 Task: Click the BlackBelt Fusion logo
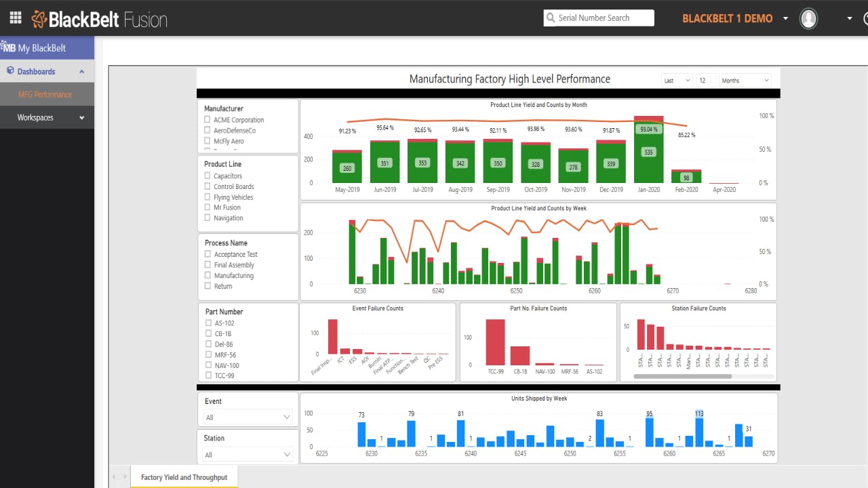coord(100,19)
